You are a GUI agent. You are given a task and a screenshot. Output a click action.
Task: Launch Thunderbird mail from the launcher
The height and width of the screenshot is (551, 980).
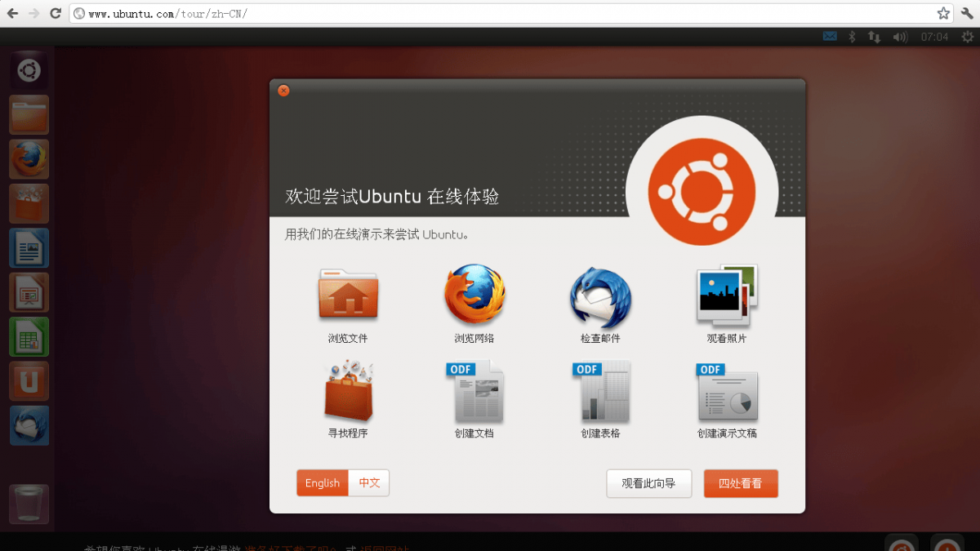tap(29, 425)
